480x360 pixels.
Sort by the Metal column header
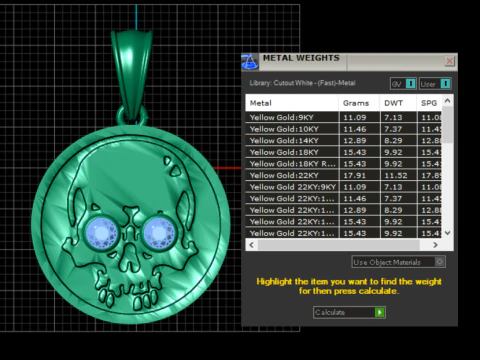click(x=292, y=103)
